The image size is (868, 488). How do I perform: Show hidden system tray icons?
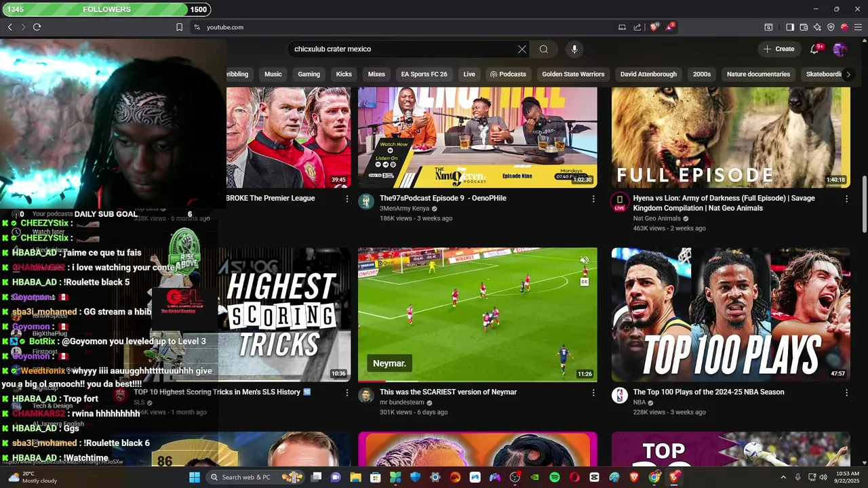click(x=784, y=477)
